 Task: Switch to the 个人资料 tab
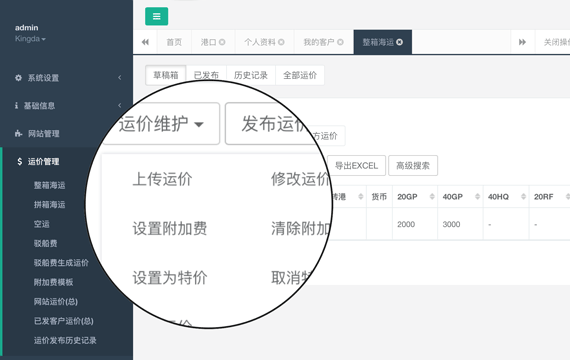[x=264, y=42]
